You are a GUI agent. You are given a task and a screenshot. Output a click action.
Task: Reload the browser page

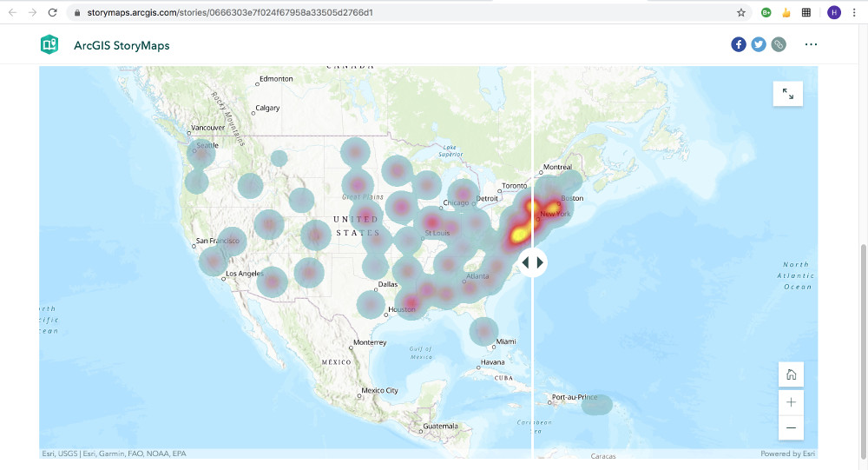[53, 13]
